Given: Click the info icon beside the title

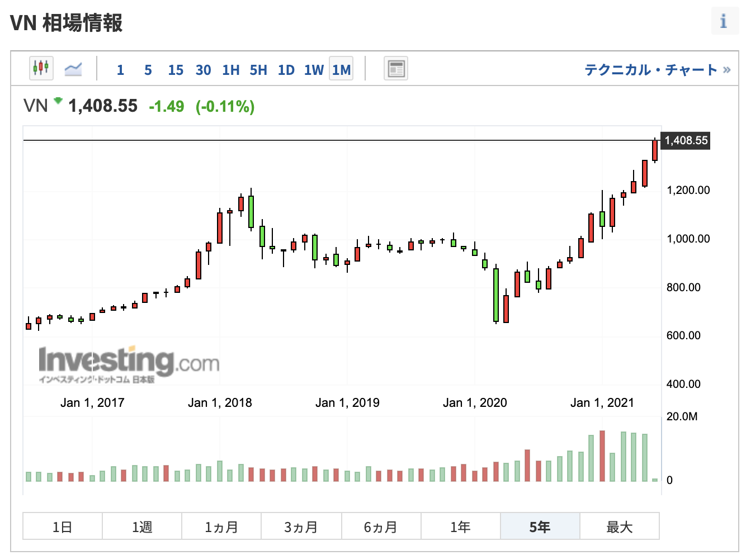Looking at the screenshot, I should click(x=724, y=21).
